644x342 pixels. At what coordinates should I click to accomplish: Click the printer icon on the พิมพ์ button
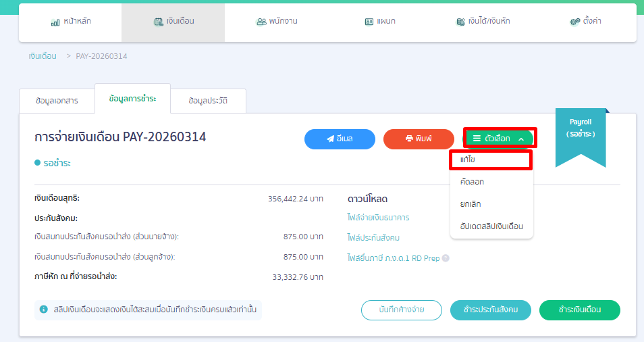click(409, 139)
